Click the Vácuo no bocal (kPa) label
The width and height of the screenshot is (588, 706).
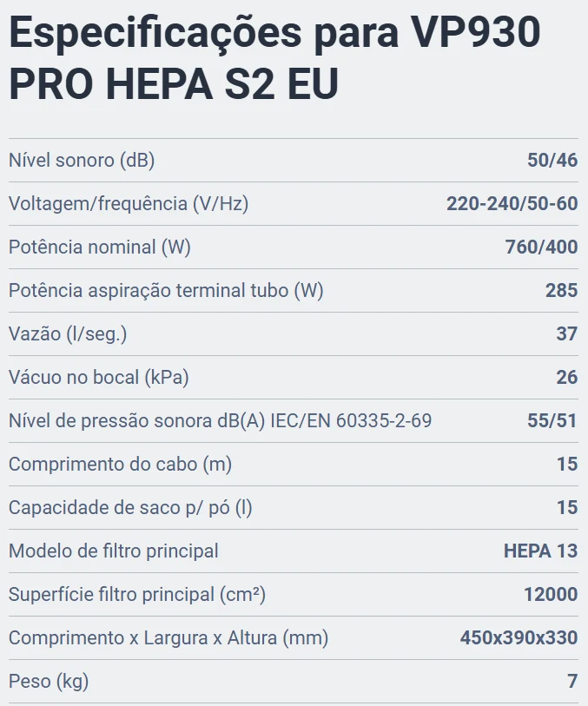[x=99, y=377]
